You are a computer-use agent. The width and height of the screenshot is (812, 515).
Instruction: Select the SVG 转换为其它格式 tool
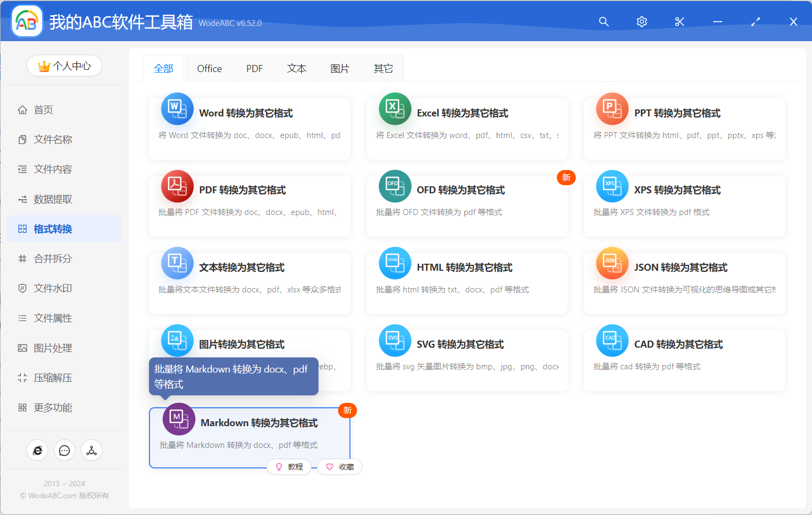(x=467, y=360)
